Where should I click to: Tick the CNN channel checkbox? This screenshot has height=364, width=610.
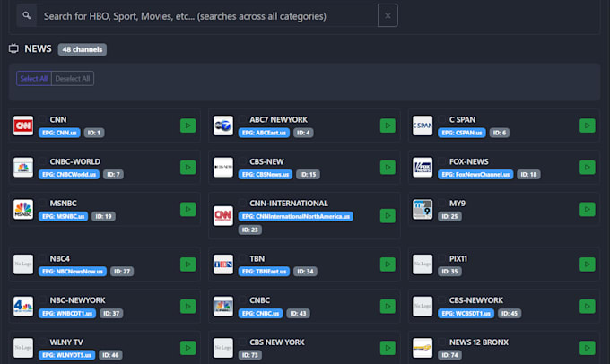pos(42,119)
